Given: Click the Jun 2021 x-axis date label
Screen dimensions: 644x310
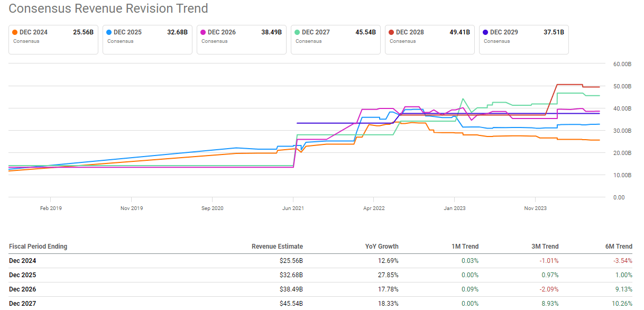Looking at the screenshot, I should (x=292, y=208).
